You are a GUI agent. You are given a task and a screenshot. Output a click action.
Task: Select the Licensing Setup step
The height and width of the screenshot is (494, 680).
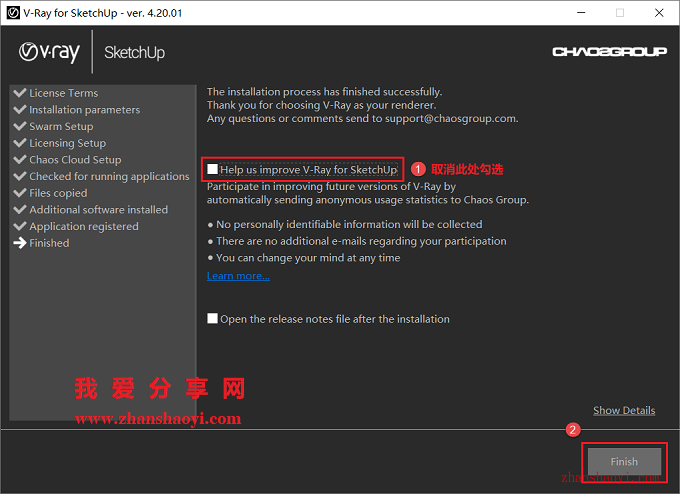(67, 143)
